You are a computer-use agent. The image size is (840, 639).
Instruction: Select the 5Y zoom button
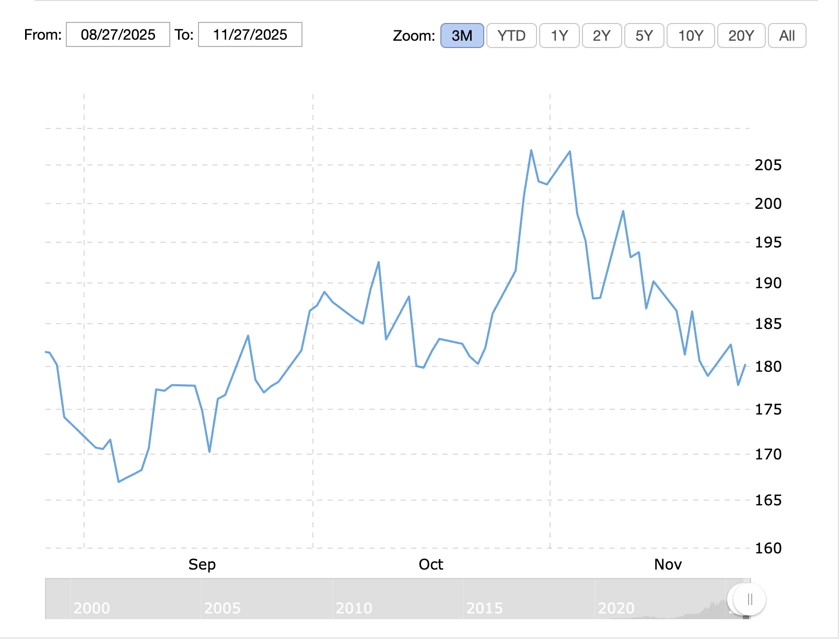[644, 35]
